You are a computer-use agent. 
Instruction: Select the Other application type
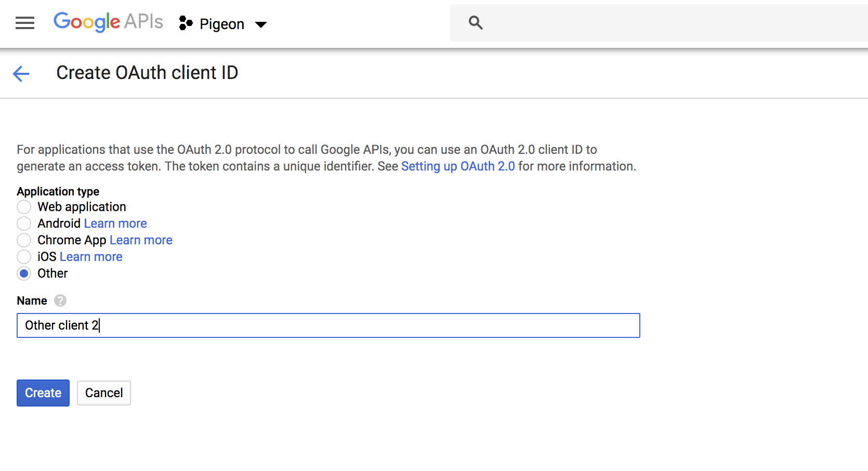click(24, 273)
